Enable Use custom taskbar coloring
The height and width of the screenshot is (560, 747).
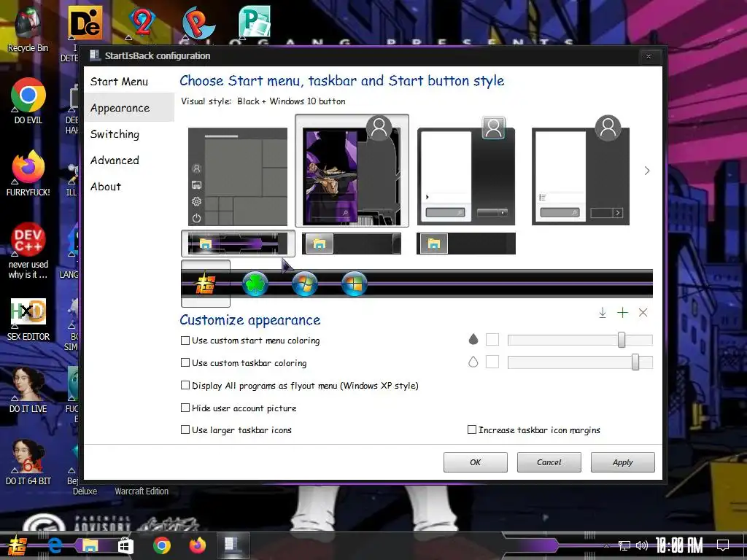coord(185,363)
